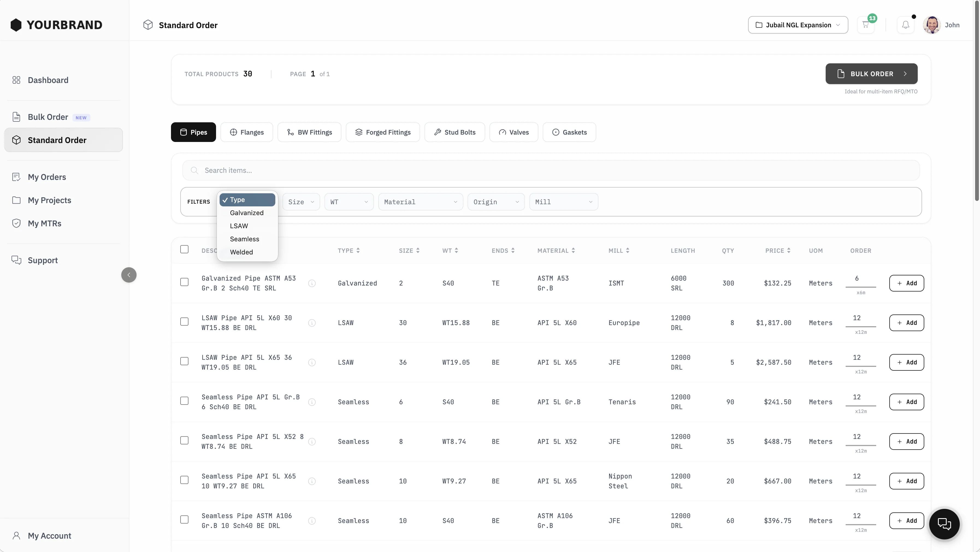Open the Material filter dropdown
The height and width of the screenshot is (552, 980).
click(x=420, y=202)
